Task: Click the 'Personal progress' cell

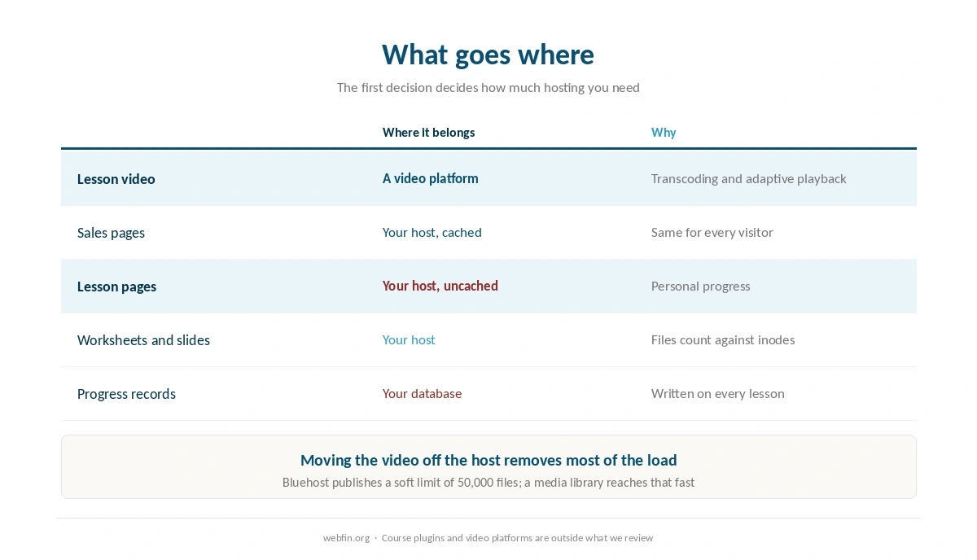Action: (701, 287)
